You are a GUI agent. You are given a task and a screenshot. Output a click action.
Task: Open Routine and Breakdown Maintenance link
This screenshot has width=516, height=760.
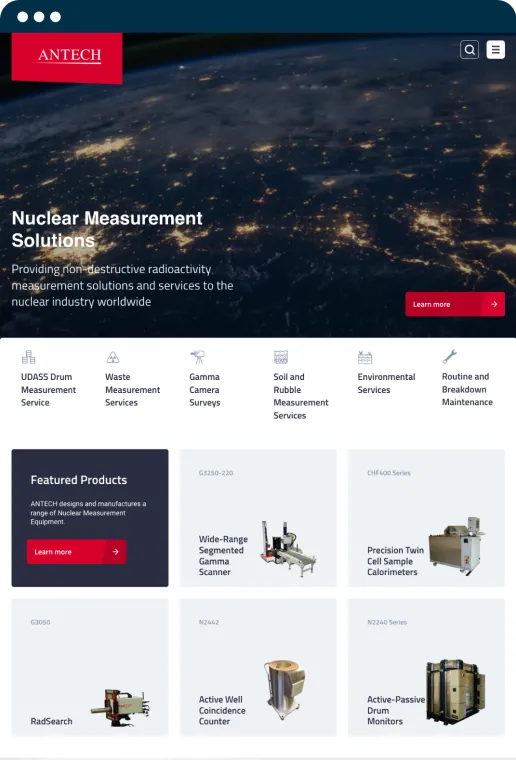point(467,389)
